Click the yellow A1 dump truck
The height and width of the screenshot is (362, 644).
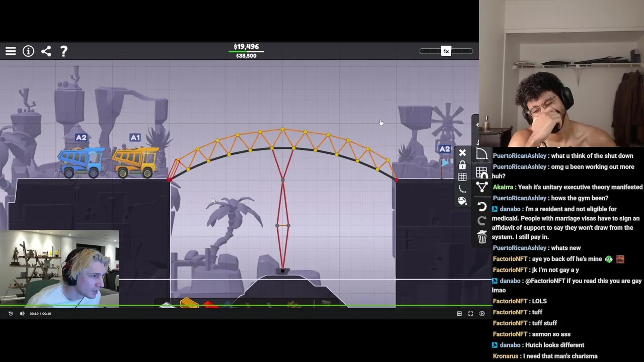(135, 162)
